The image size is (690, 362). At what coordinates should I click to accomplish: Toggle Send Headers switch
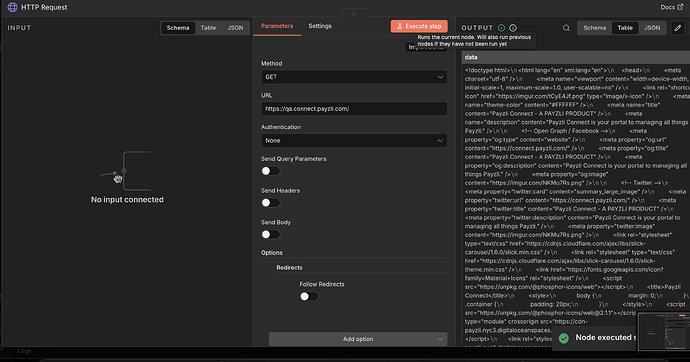[x=271, y=203]
